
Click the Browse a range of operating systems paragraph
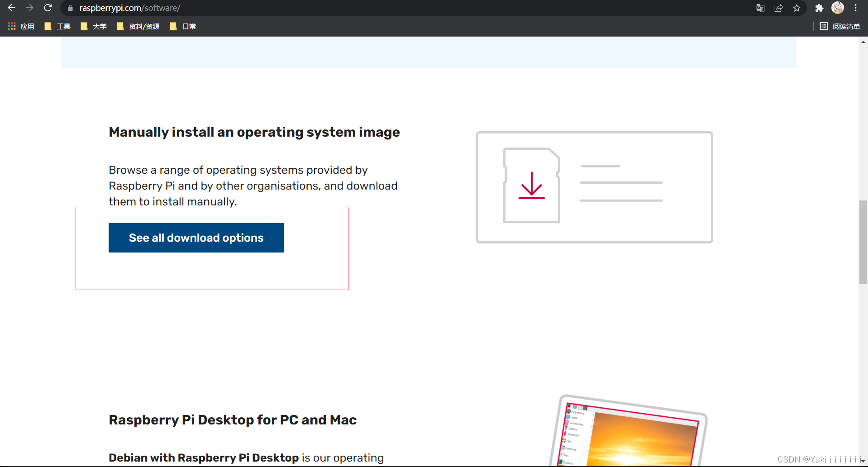[253, 186]
